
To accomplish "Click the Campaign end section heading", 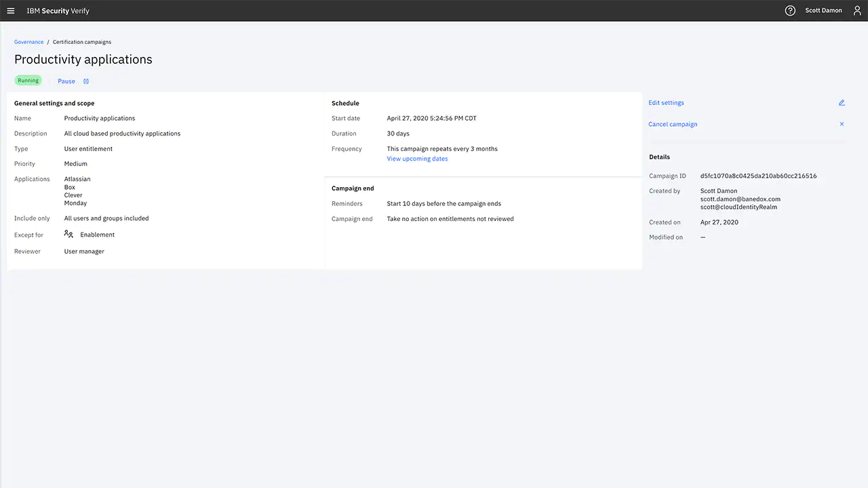I will pos(353,188).
